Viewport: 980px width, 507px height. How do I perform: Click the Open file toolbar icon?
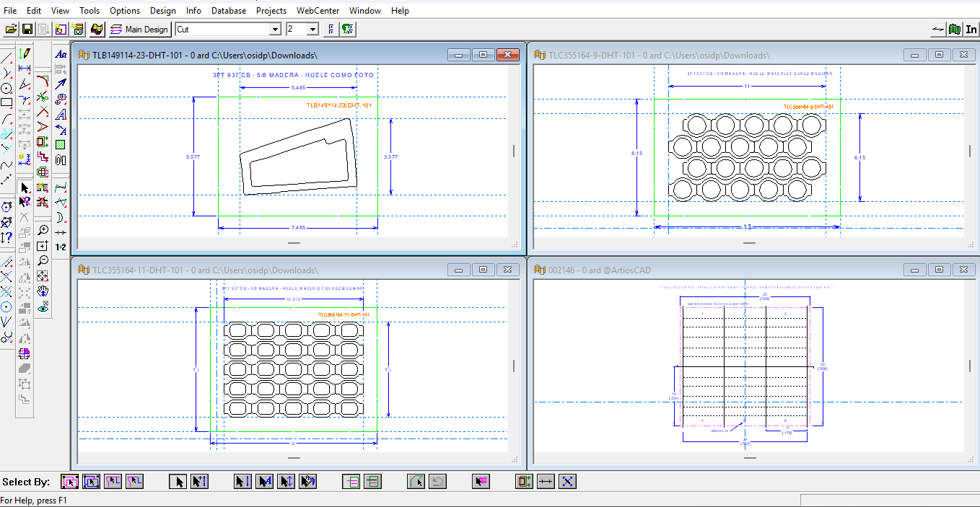click(x=10, y=30)
